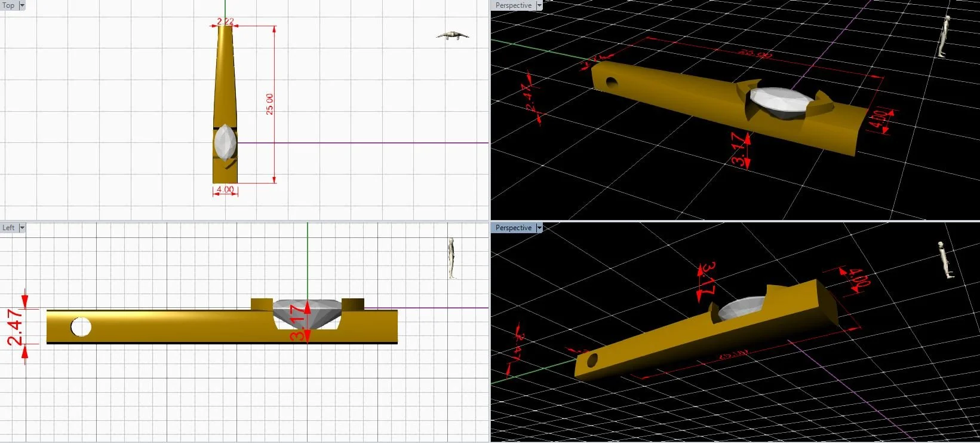This screenshot has height=443, width=980.
Task: Select the 25.00 dimension in Top view
Action: (x=270, y=104)
